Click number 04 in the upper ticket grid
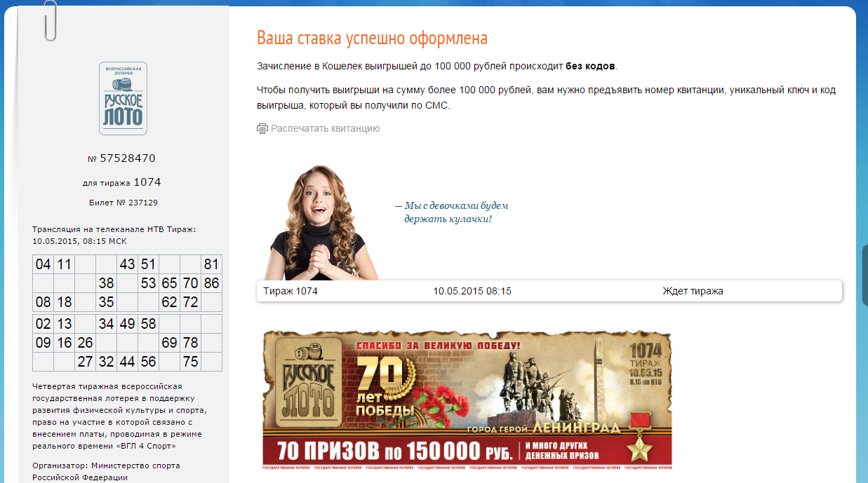This screenshot has height=483, width=868. tap(43, 264)
